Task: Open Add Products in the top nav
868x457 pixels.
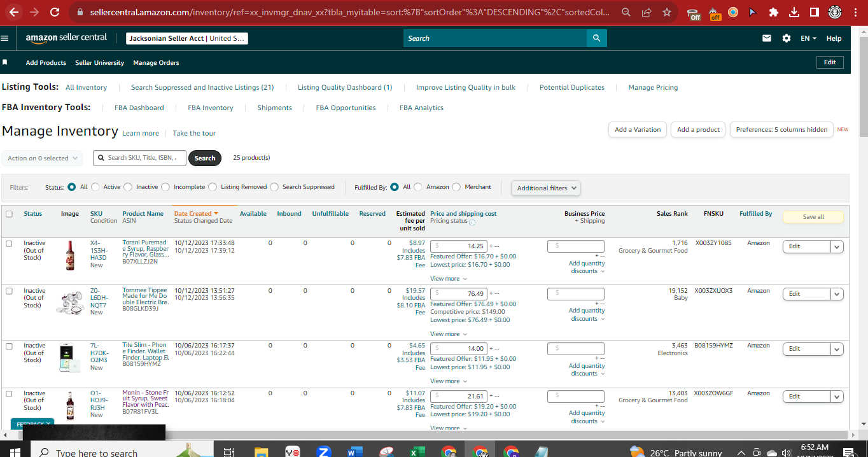Action: click(46, 62)
